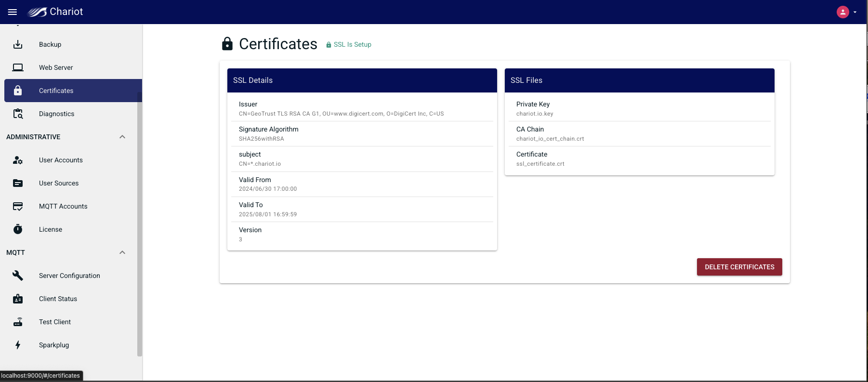The width and height of the screenshot is (868, 382).
Task: Click the User Accounts gear-person icon
Action: [x=18, y=160]
